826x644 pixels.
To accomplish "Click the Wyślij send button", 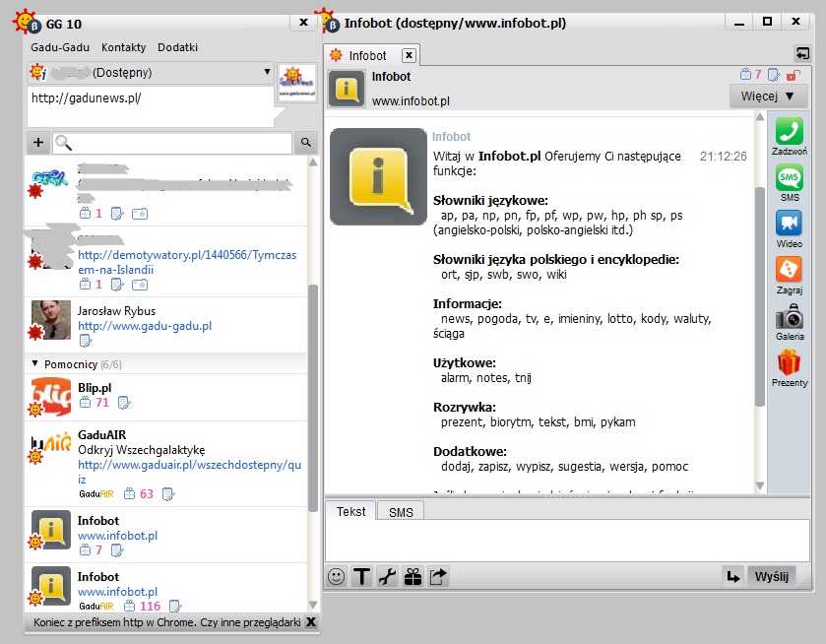I will click(772, 576).
